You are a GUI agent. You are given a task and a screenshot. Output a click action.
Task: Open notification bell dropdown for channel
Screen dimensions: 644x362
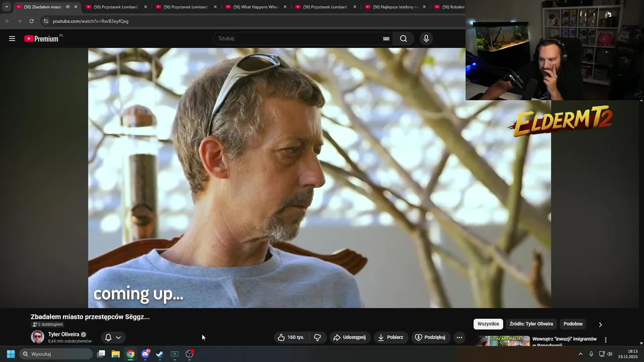[x=113, y=337]
